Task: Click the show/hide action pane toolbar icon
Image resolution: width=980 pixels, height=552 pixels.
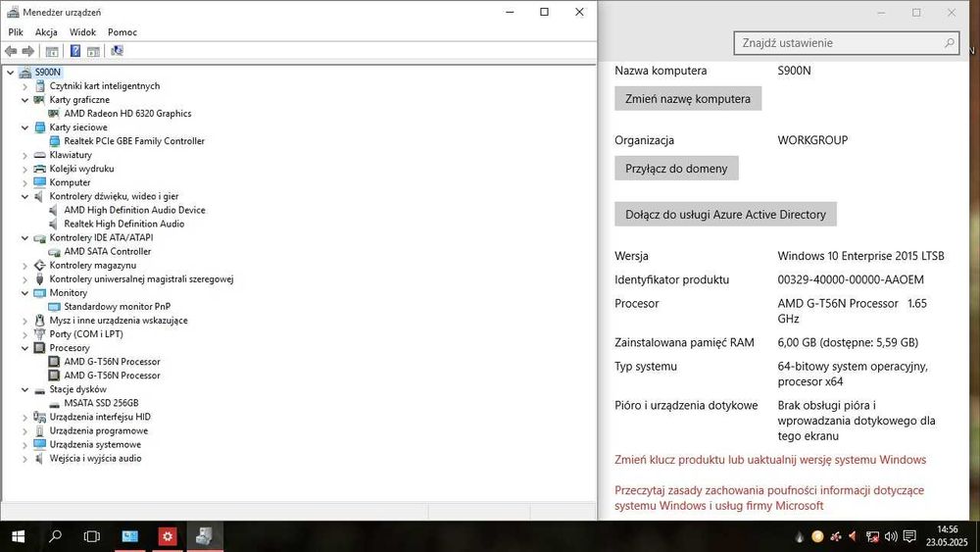Action: click(93, 51)
